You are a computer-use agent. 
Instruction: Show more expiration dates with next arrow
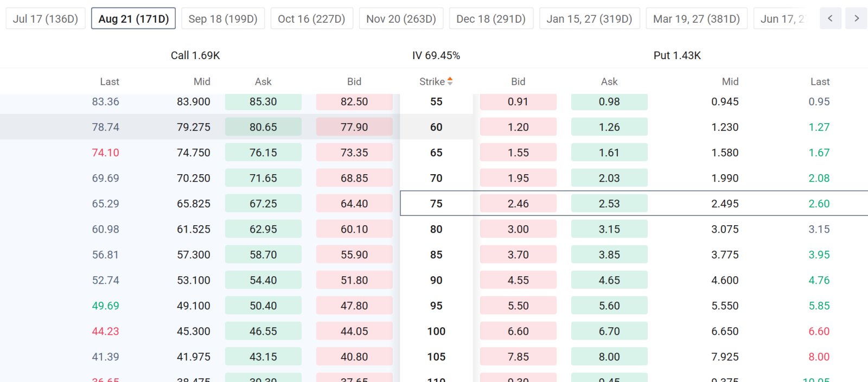point(857,18)
